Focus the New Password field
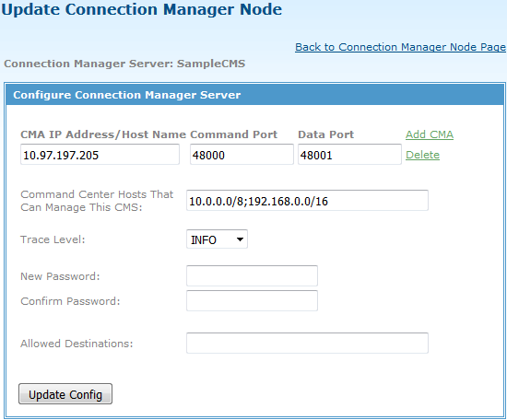The width and height of the screenshot is (507, 420). tap(252, 275)
